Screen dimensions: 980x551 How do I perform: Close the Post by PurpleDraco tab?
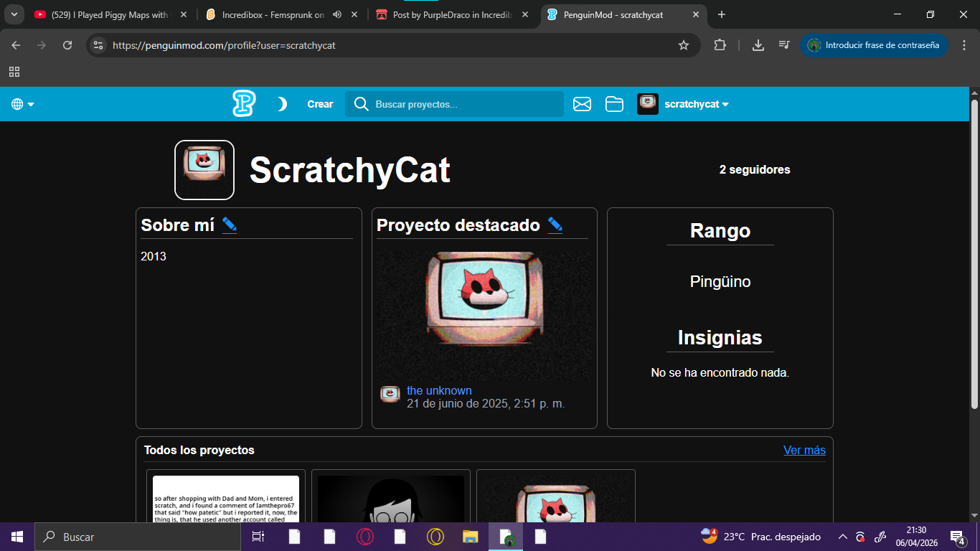(525, 14)
